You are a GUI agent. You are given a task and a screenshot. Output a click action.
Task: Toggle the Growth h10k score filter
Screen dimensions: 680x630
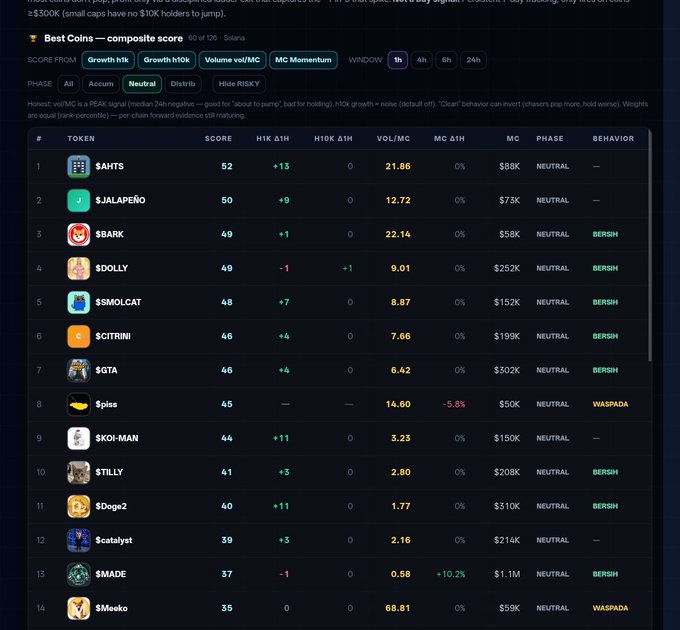(167, 60)
